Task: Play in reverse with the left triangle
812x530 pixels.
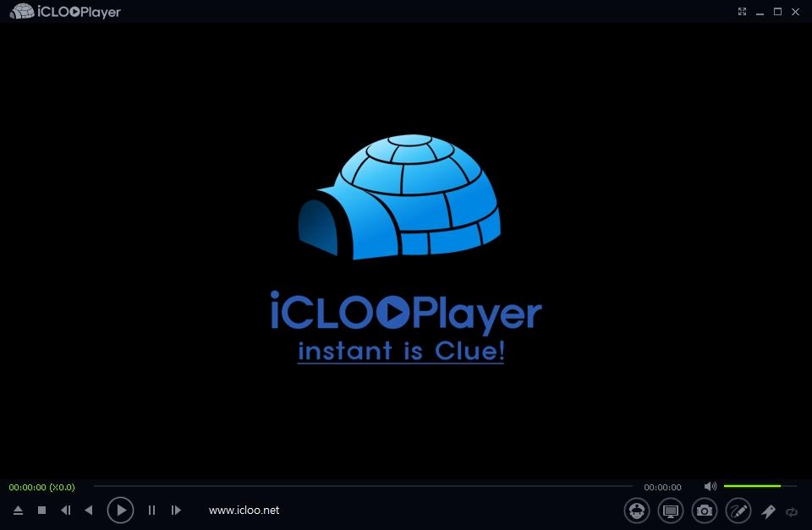Action: pyautogui.click(x=89, y=511)
